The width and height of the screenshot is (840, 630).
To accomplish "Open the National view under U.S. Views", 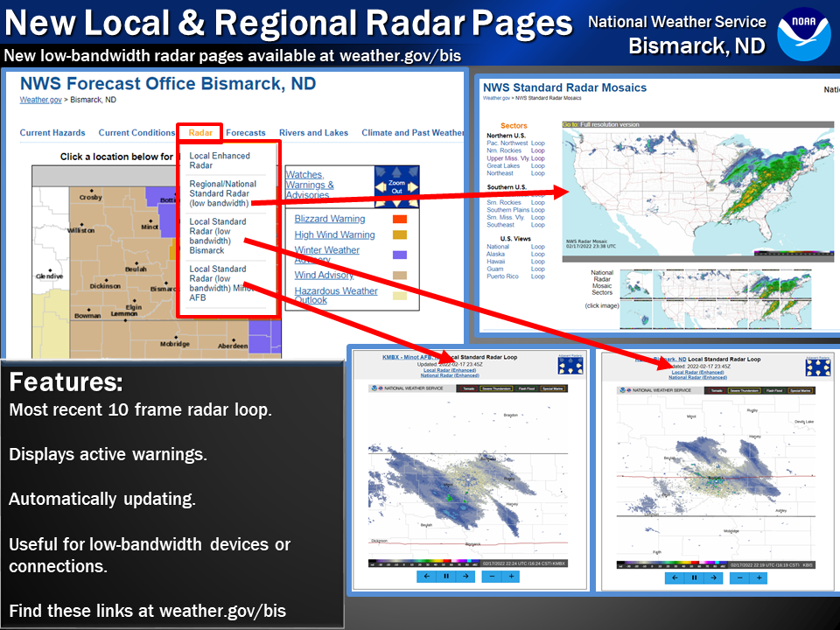I will pos(498,247).
